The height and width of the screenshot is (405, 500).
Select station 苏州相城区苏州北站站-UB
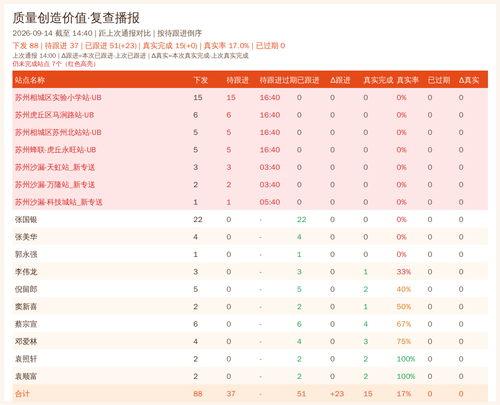[x=58, y=132]
